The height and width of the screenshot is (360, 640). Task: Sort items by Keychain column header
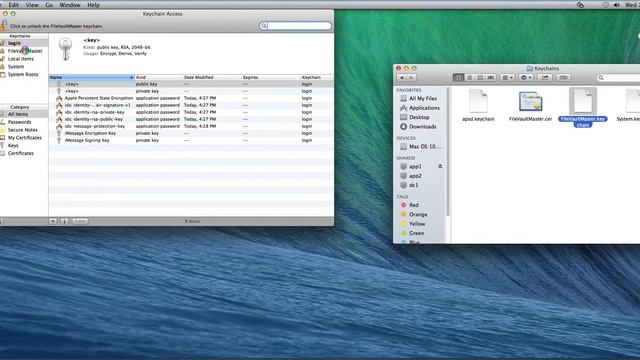tap(317, 77)
